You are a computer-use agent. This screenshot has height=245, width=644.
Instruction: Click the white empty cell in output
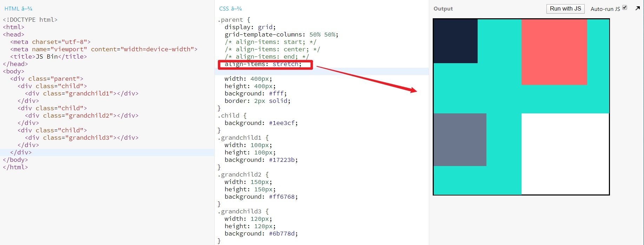click(x=565, y=154)
